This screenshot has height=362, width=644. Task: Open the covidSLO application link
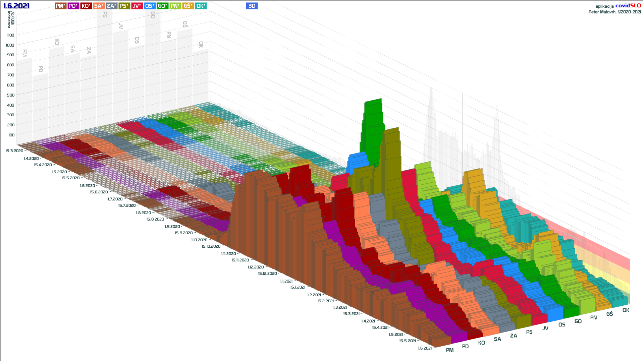coord(628,6)
